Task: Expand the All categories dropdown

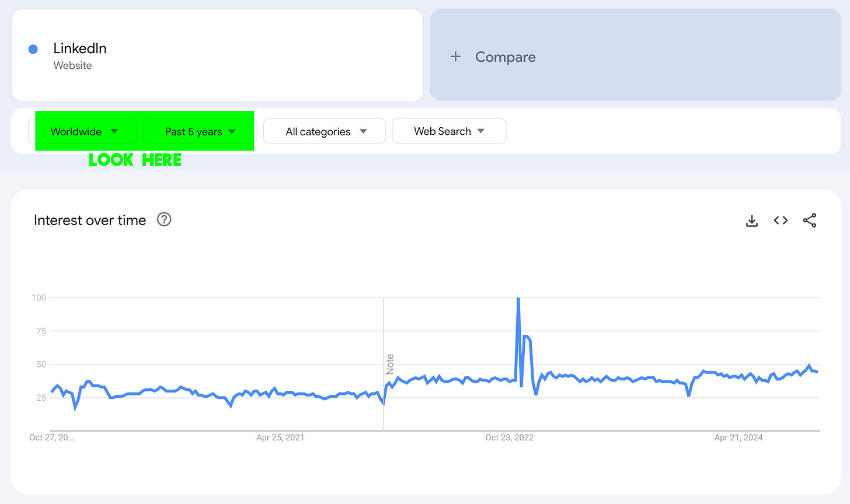Action: point(325,131)
